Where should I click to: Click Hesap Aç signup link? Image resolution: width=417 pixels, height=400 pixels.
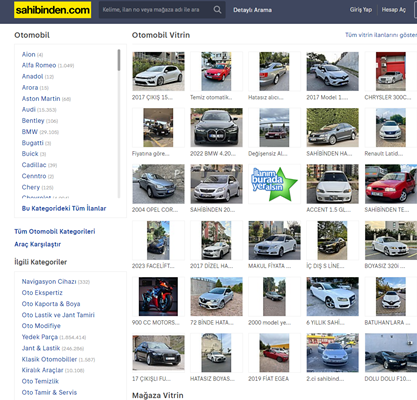[394, 10]
